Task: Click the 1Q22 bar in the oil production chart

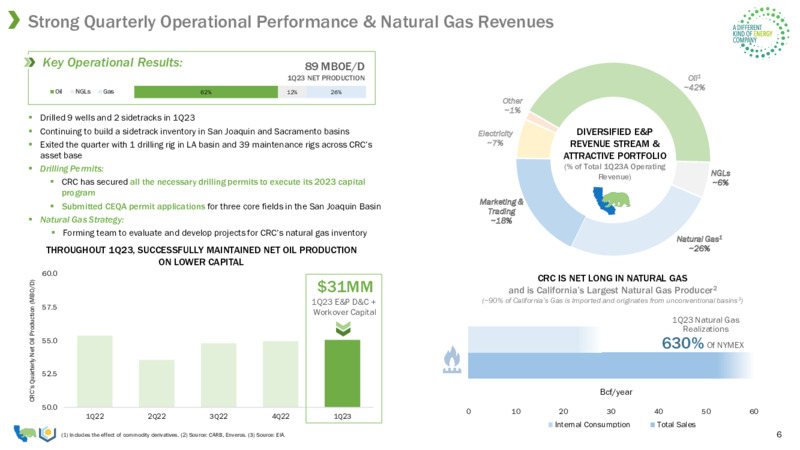Action: (95, 371)
